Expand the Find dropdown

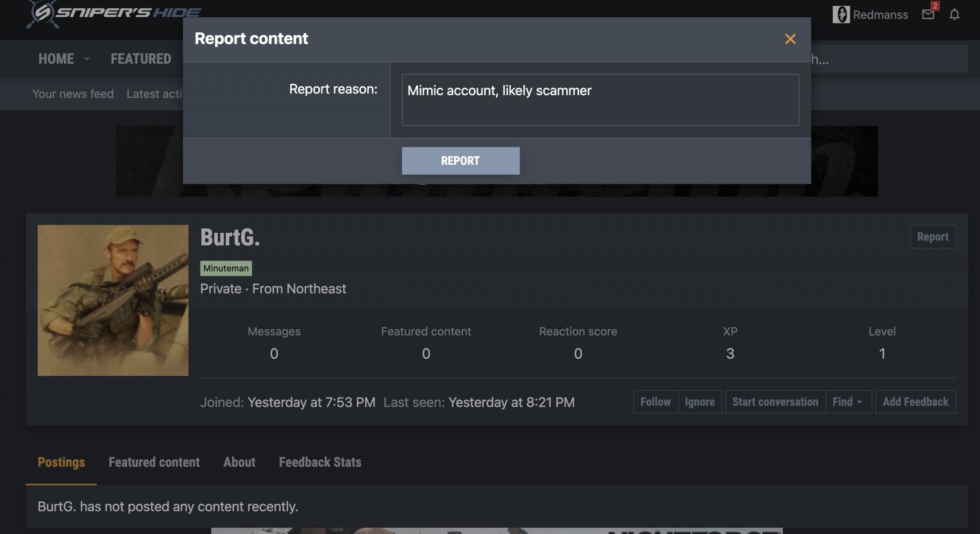pyautogui.click(x=847, y=402)
